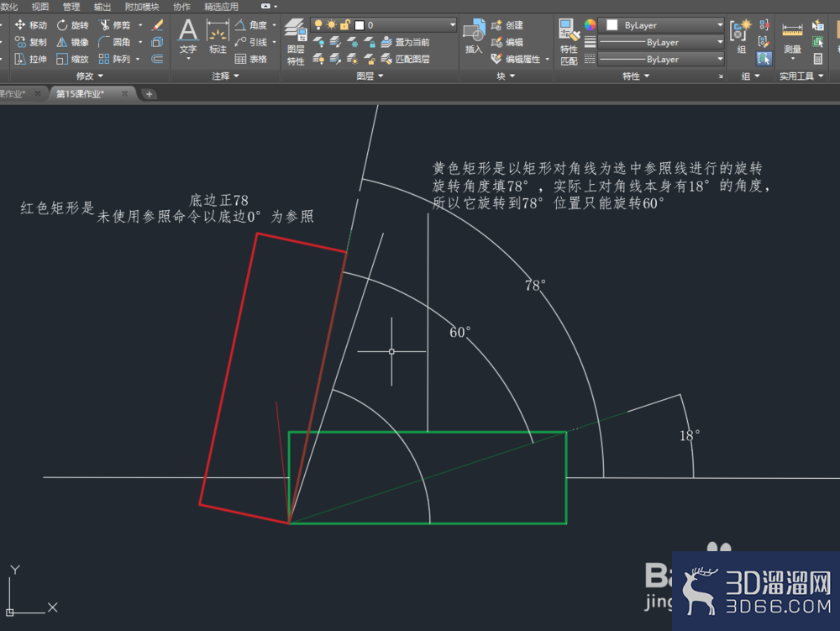This screenshot has height=631, width=840.
Task: Expand the 特性 (Properties) panel
Action: click(636, 76)
